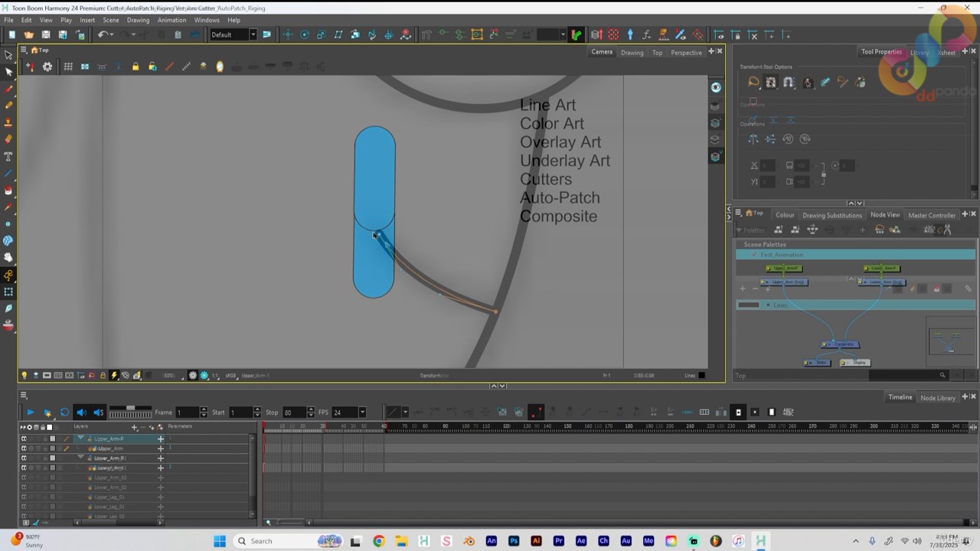This screenshot has height=551, width=980.
Task: Select the Skew tool in the top toolbar
Action: [x=338, y=34]
